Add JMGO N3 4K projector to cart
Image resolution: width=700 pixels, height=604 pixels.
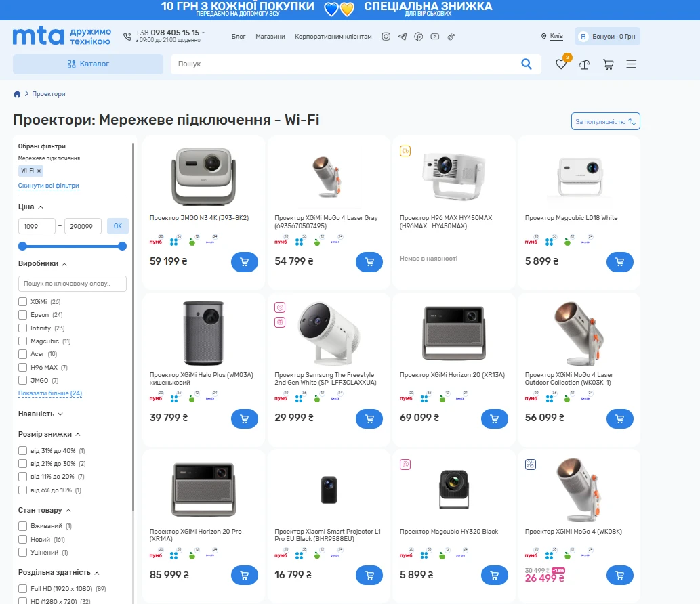coord(244,262)
